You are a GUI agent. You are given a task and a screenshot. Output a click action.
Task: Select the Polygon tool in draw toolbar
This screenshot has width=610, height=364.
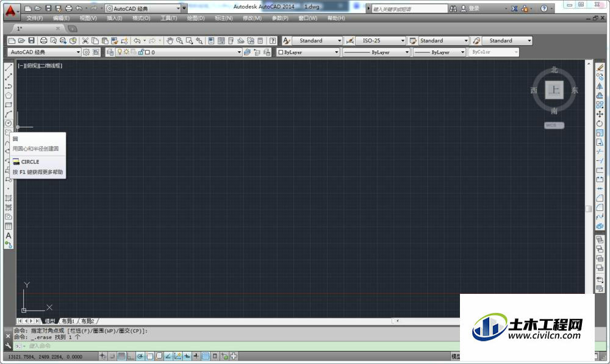[x=8, y=95]
